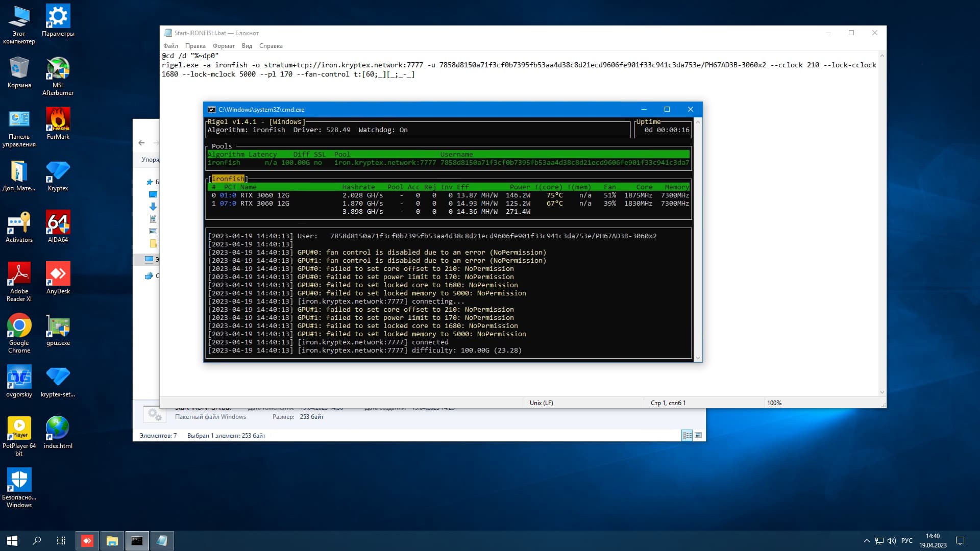Launch PotPlayer 64 bit shortcut
Screen dimensions: 980x551
click(x=19, y=437)
